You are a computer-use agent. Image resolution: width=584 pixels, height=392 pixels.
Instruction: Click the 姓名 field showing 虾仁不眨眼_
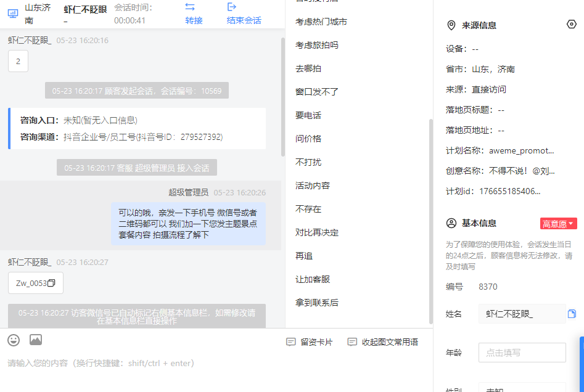click(x=522, y=314)
